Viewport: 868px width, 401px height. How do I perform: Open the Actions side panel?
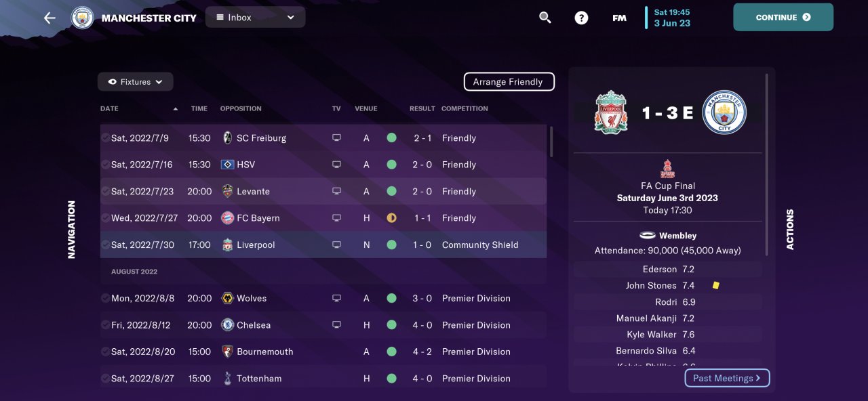790,230
